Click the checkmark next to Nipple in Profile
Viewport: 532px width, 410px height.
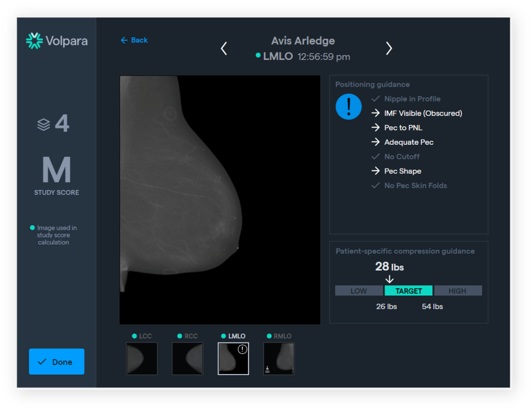coord(375,99)
